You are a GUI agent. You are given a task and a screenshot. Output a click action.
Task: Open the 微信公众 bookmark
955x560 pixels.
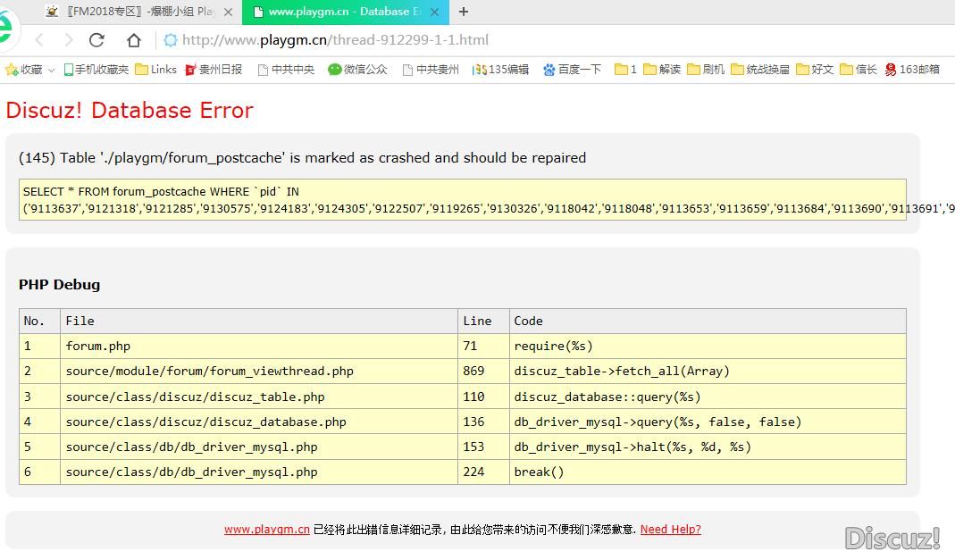[x=357, y=70]
